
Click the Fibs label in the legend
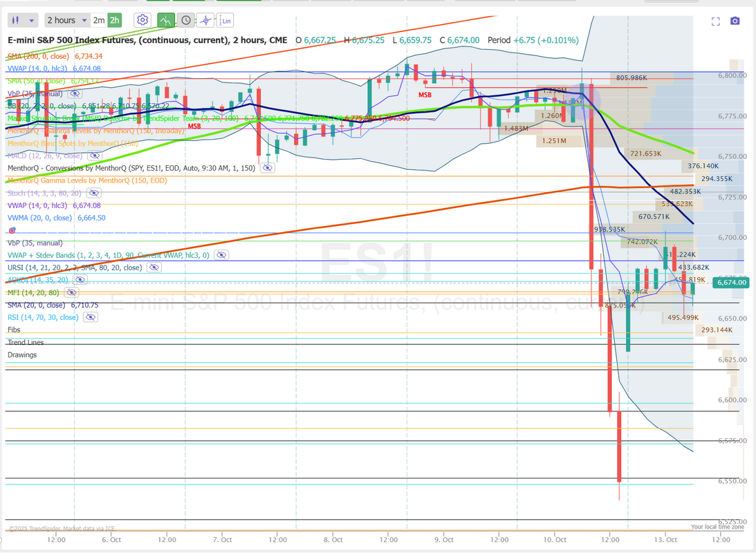tap(14, 330)
